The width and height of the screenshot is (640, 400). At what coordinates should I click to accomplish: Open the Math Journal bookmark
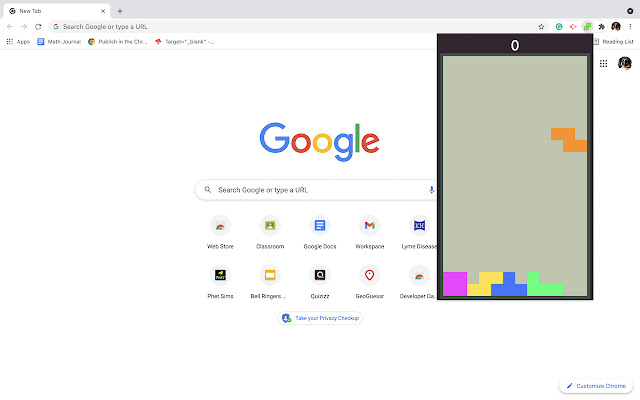[59, 42]
